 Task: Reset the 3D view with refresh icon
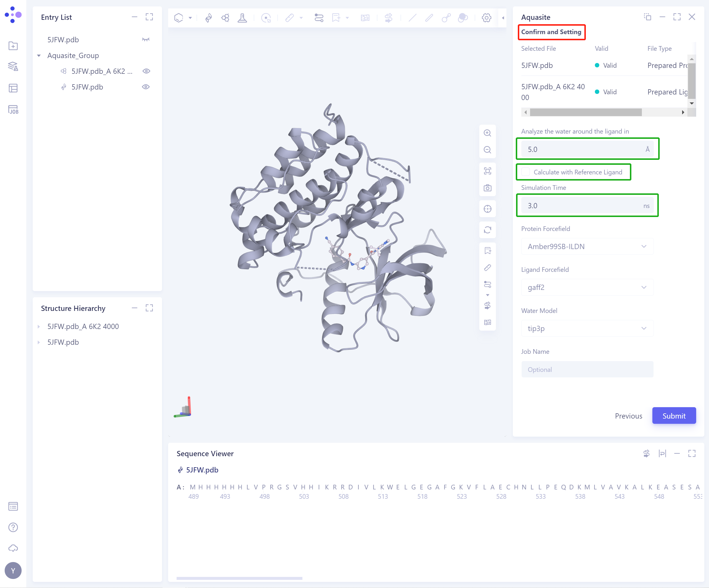pyautogui.click(x=487, y=230)
